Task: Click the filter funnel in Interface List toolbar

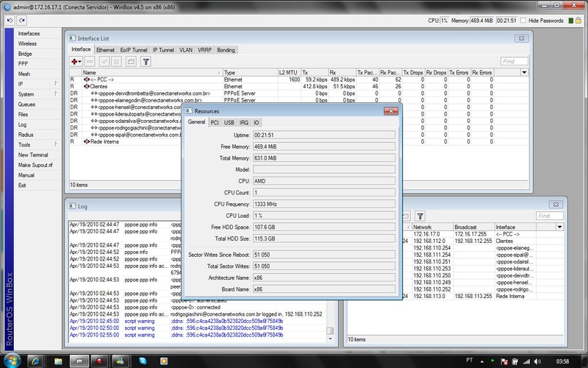Action: click(x=146, y=62)
